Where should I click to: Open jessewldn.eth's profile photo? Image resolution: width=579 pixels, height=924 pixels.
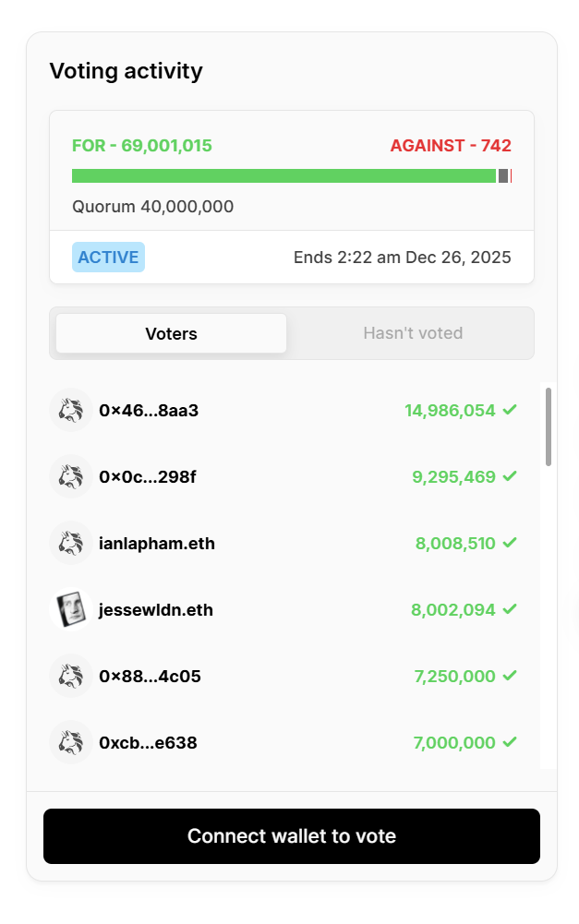coord(70,610)
